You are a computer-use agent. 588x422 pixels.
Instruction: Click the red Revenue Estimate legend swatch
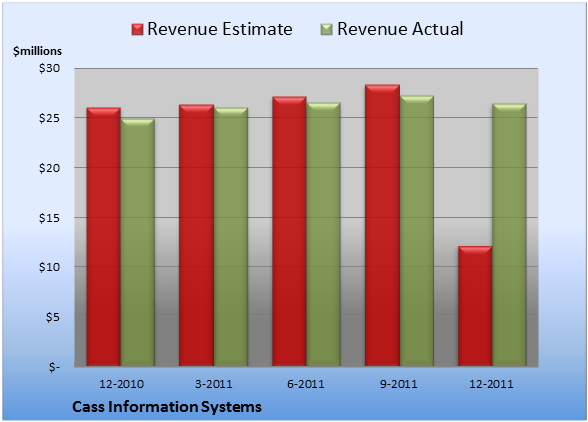137,30
